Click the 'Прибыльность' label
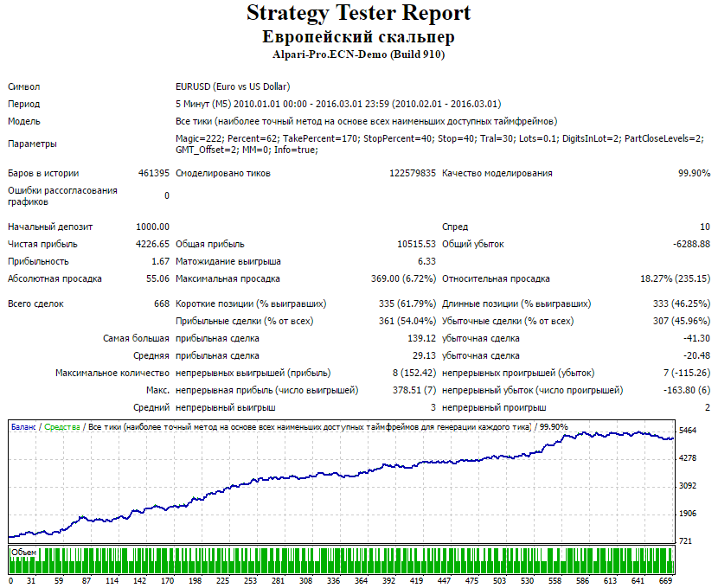718x588 pixels. tap(38, 261)
